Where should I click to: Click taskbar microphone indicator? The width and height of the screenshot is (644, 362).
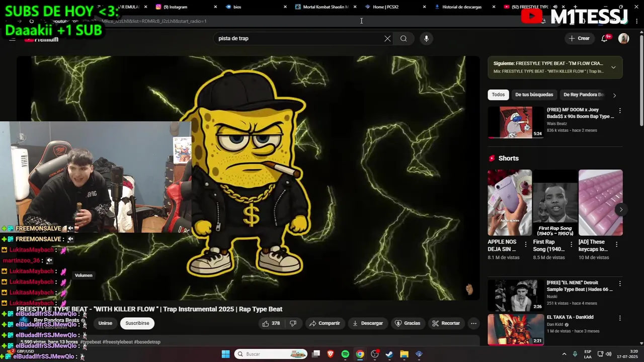(x=575, y=354)
